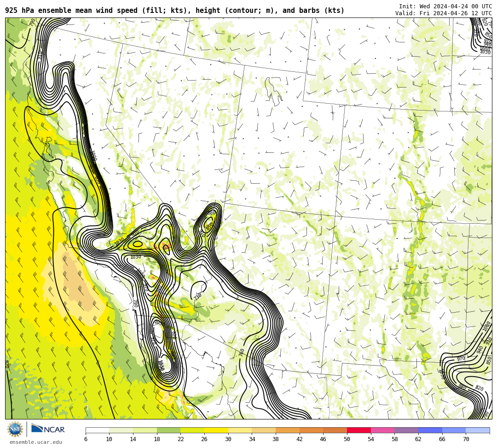Click the colorbar label 46
497x448 pixels.
pyautogui.click(x=324, y=439)
